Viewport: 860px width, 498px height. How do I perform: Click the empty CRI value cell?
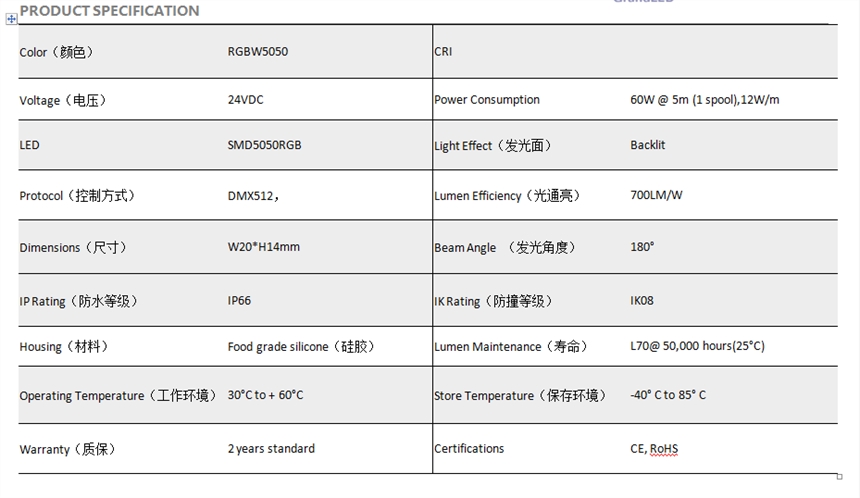[730, 52]
